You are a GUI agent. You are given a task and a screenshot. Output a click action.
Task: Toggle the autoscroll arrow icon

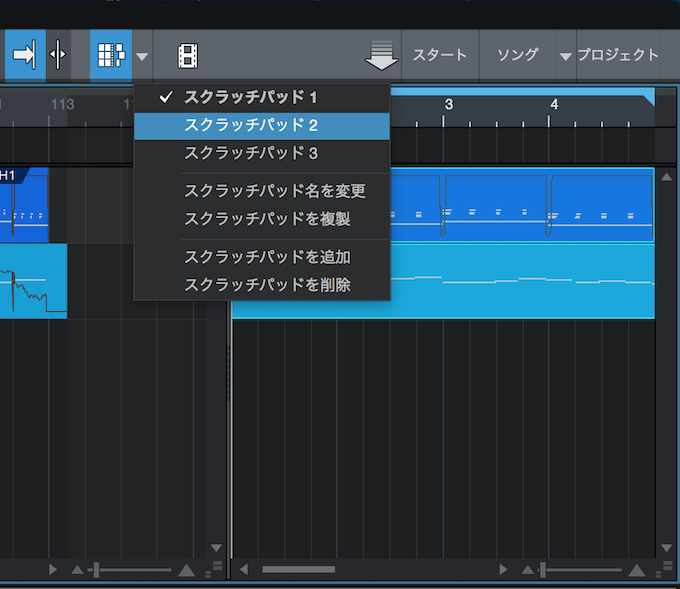pyautogui.click(x=25, y=55)
